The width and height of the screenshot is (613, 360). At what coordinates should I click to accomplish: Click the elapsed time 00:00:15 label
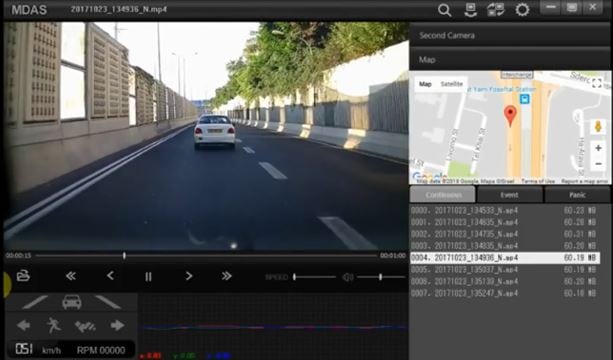pos(18,256)
